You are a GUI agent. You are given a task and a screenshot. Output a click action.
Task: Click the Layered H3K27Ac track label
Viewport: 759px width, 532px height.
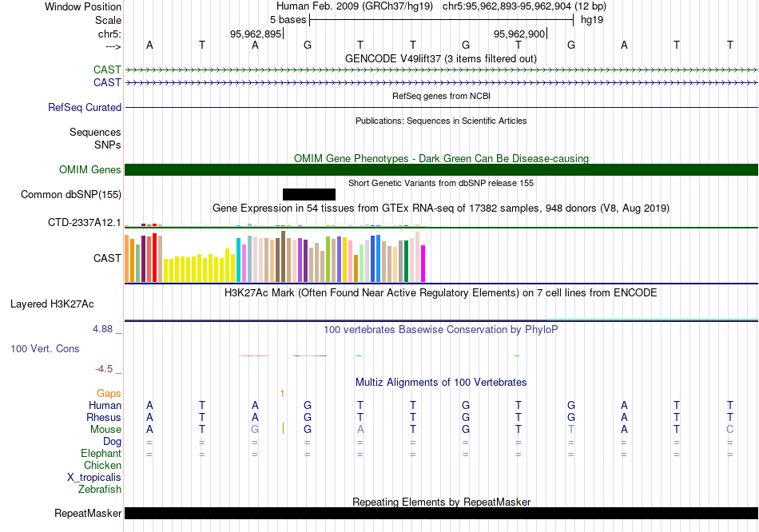pyautogui.click(x=52, y=304)
